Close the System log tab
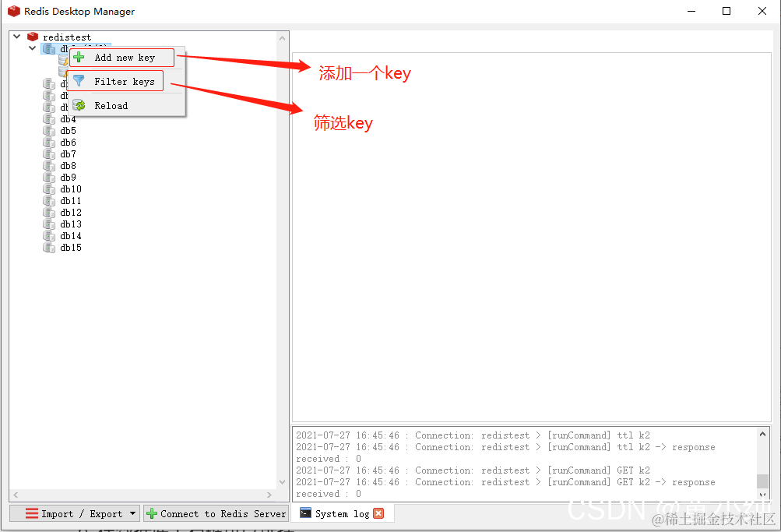 (x=378, y=513)
